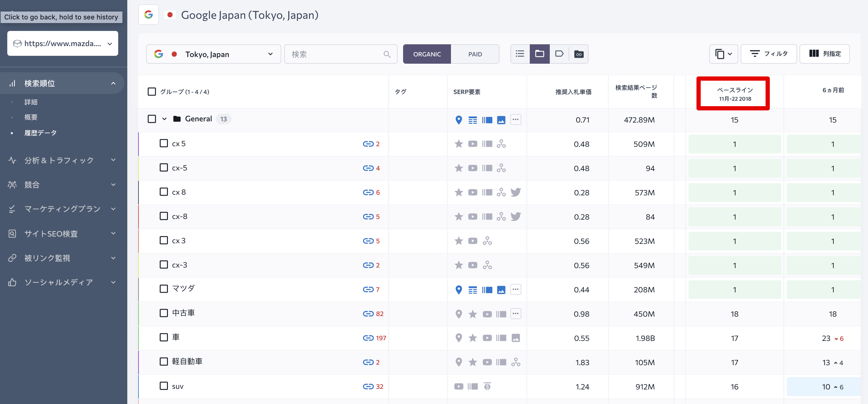The width and height of the screenshot is (868, 404).
Task: Expand サイトSEO検査 sidebar section
Action: click(113, 233)
